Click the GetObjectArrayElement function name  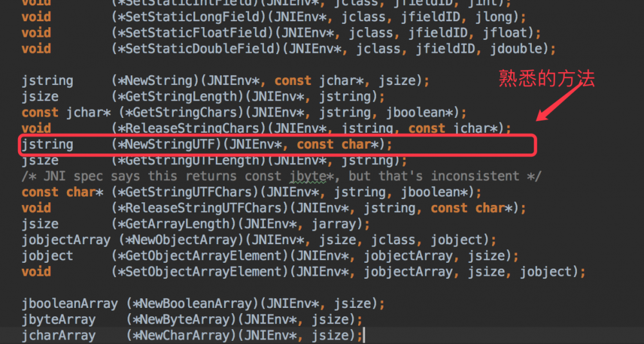coord(204,256)
